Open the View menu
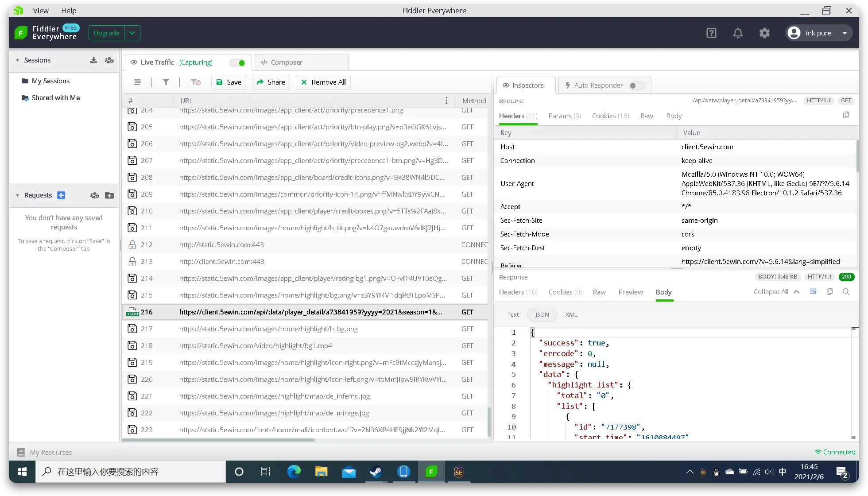 pyautogui.click(x=41, y=11)
